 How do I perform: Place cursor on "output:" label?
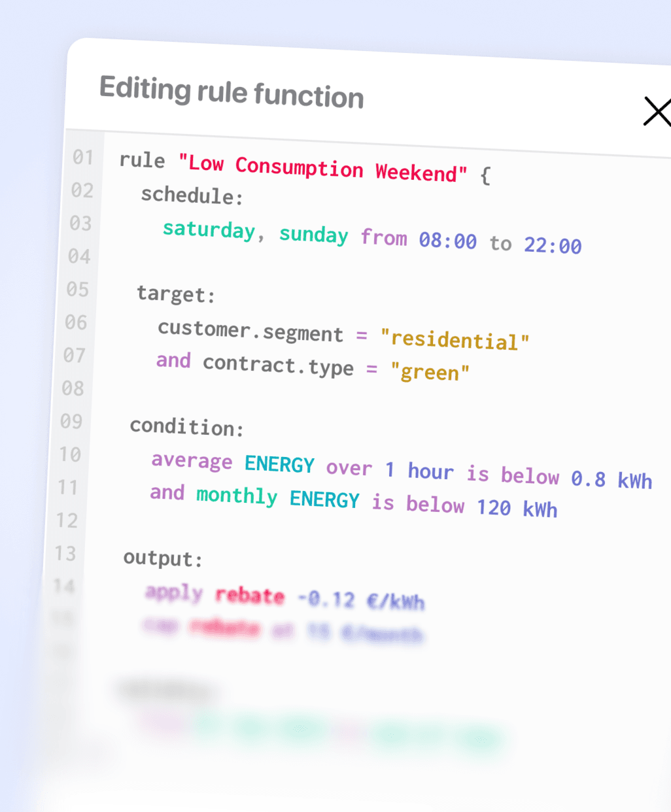[163, 558]
